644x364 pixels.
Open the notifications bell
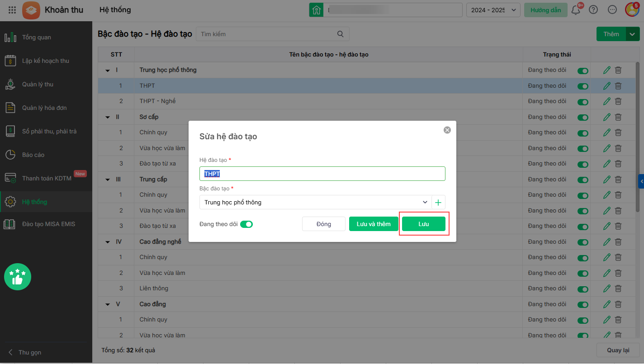pos(576,10)
